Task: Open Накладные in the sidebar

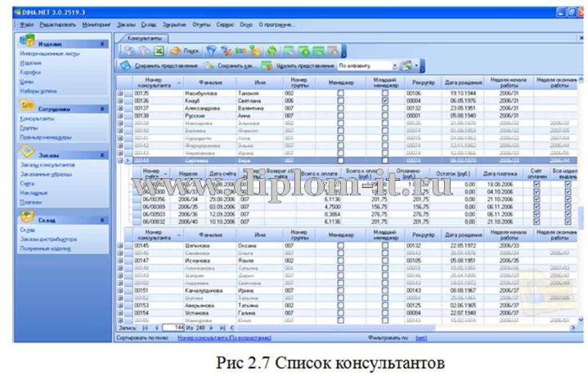Action: (x=34, y=193)
